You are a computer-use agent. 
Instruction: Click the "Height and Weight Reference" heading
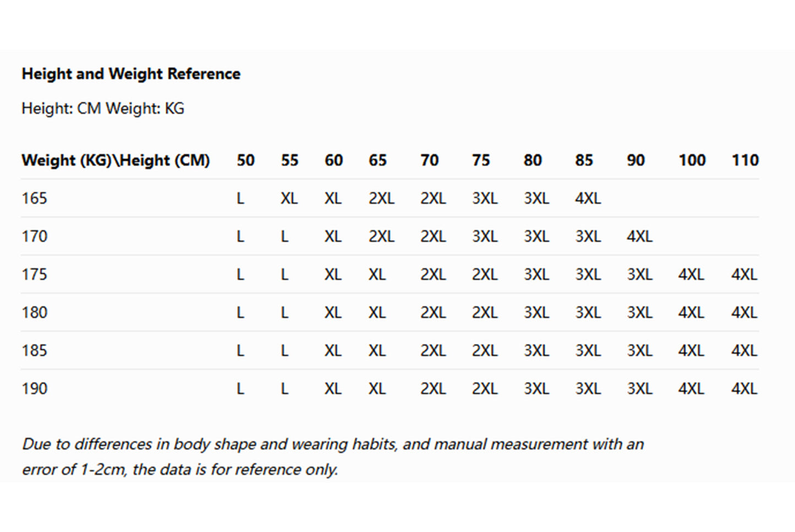coord(131,74)
